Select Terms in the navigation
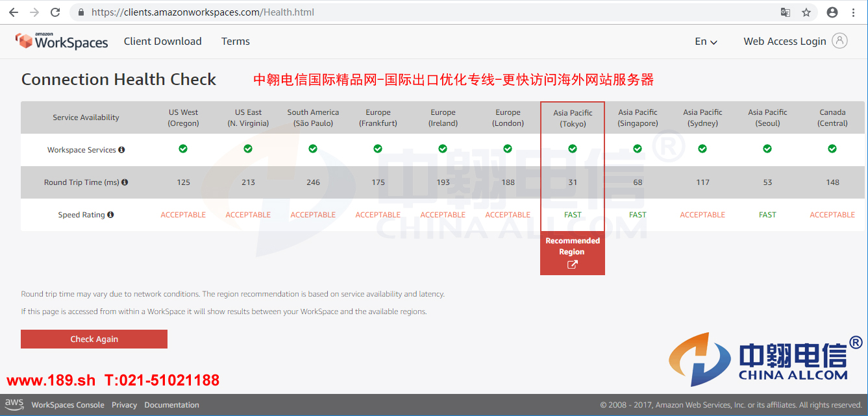This screenshot has height=416, width=868. pyautogui.click(x=235, y=41)
